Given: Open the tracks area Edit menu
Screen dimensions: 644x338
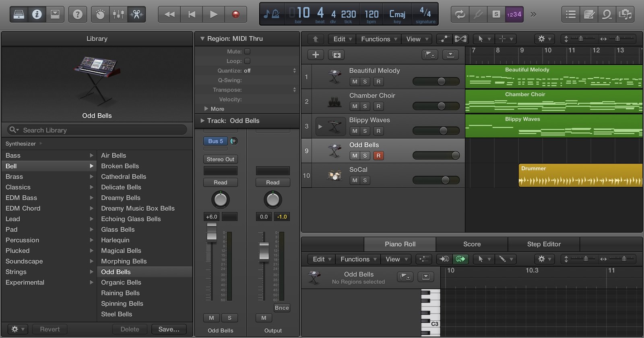Looking at the screenshot, I should coord(342,39).
